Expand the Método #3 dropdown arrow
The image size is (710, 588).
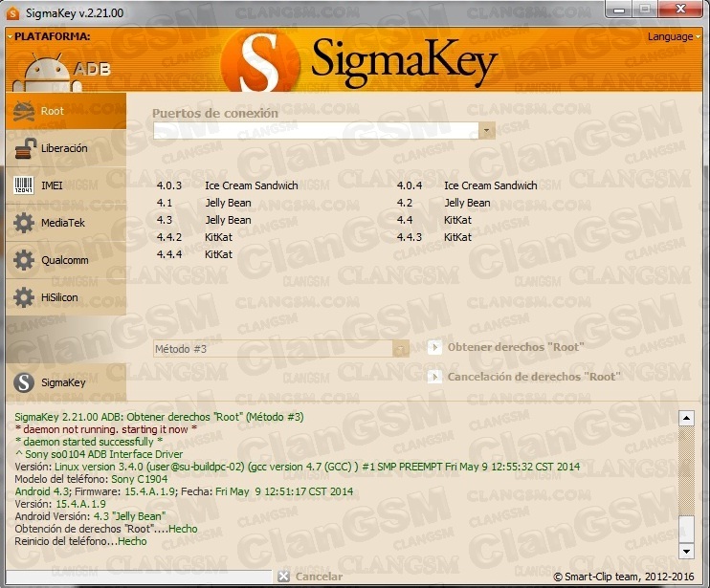(400, 349)
